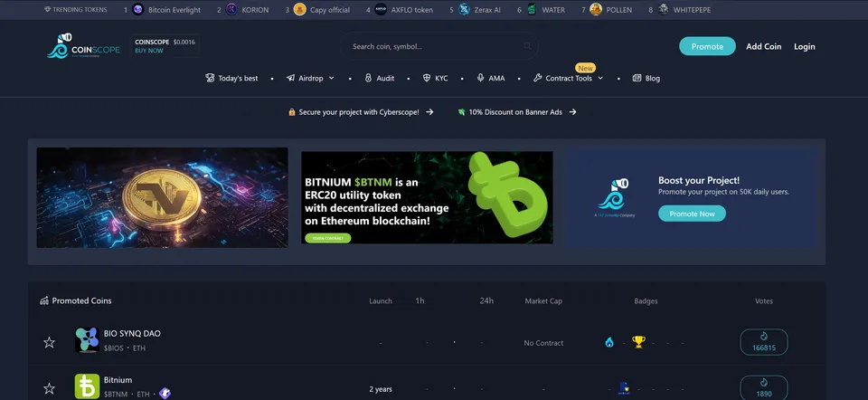Open Capy official token icon
868x400 pixels.
tap(299, 9)
